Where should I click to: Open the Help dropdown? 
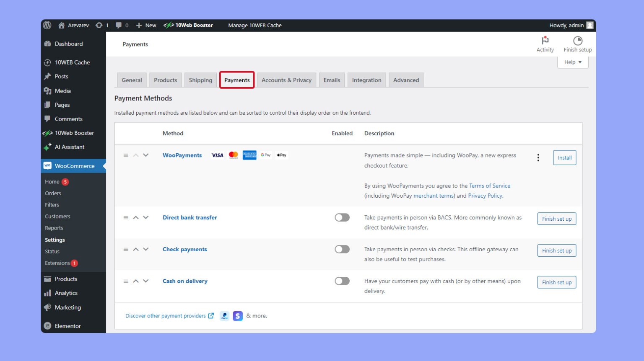pyautogui.click(x=572, y=62)
